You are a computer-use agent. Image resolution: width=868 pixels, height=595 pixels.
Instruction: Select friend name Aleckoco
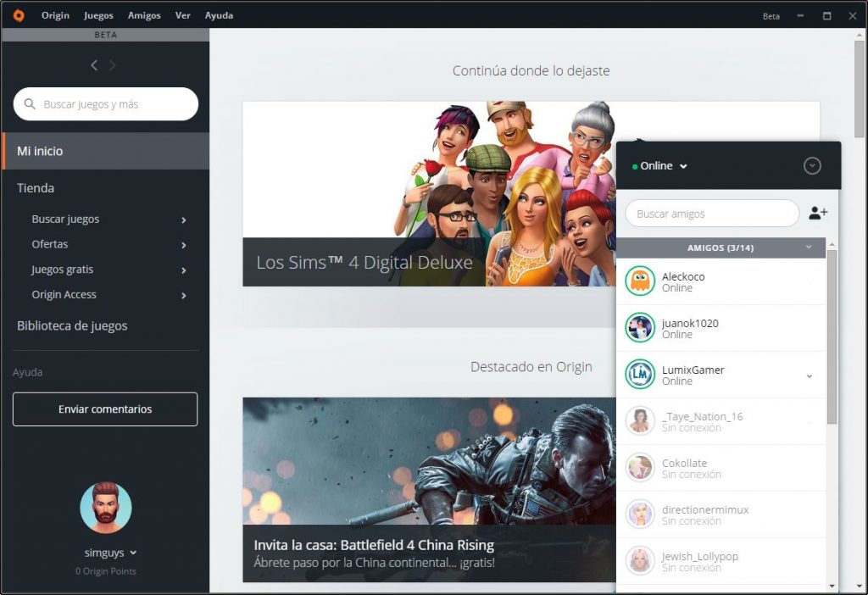(x=683, y=276)
